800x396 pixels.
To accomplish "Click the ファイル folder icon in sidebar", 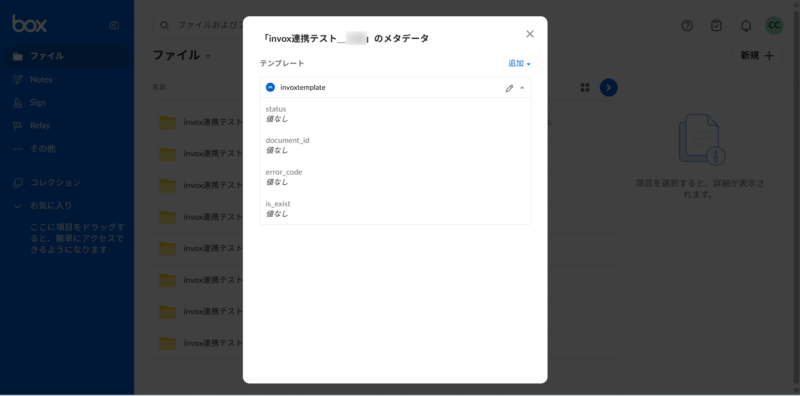I will (x=18, y=56).
